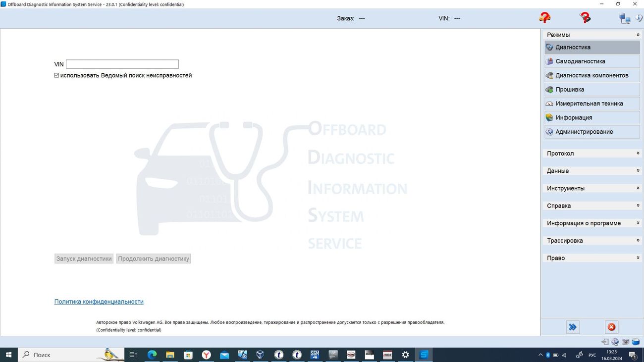The width and height of the screenshot is (644, 362).
Task: Click Запуск диагностики button
Action: point(84,259)
